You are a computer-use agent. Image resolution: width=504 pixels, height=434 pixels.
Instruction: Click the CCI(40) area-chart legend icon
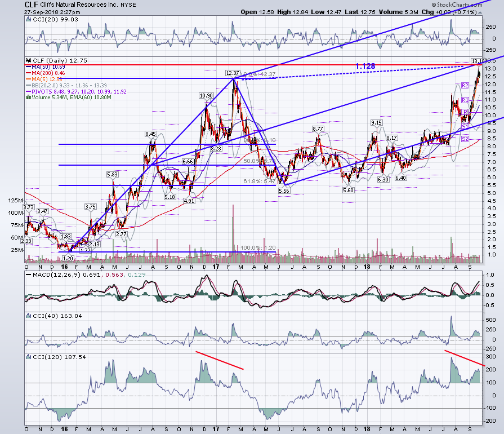(29, 316)
